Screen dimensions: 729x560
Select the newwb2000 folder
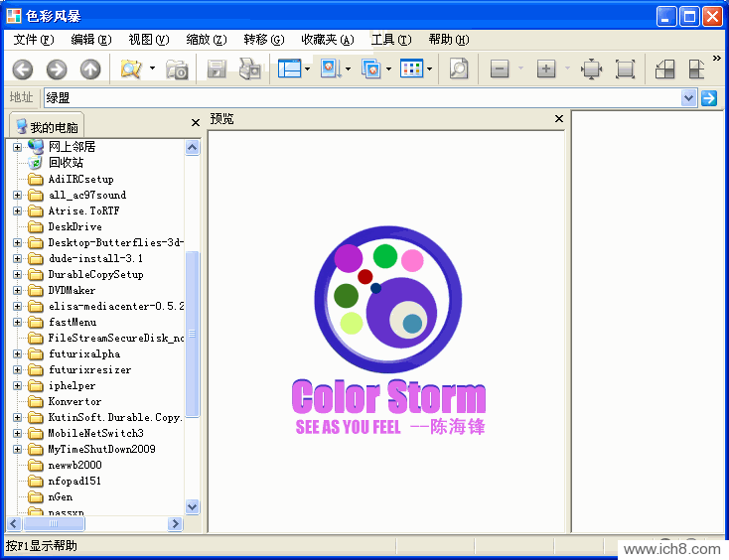pos(74,466)
